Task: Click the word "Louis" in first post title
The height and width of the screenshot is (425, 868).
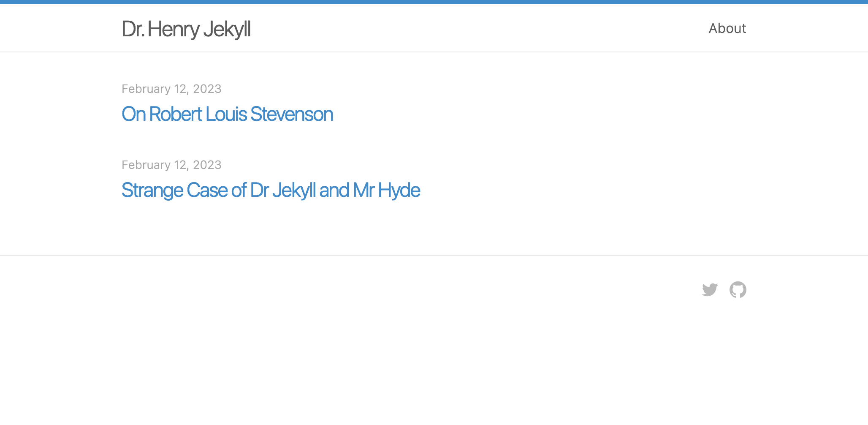Action: click(x=226, y=114)
